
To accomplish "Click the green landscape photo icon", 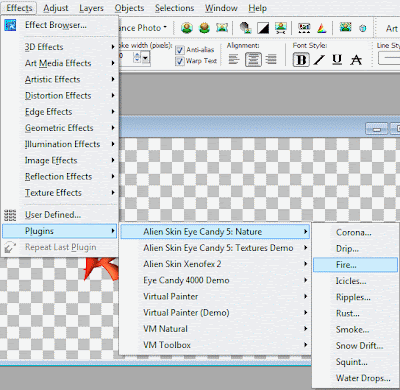I will 346,27.
